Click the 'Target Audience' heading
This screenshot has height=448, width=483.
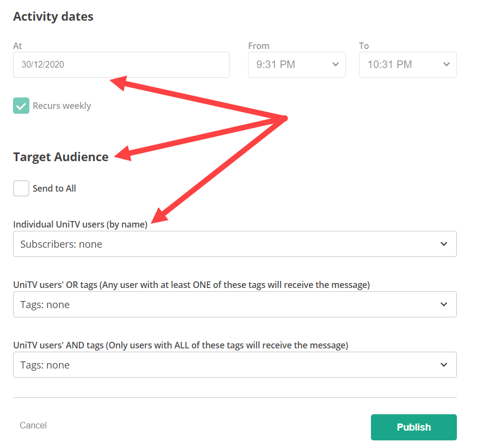click(61, 157)
